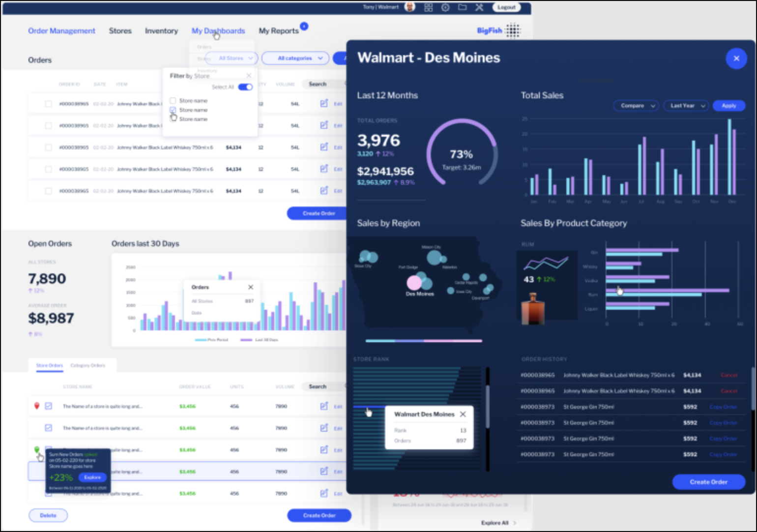This screenshot has width=757, height=532.
Task: Click the Logout button
Action: (506, 7)
